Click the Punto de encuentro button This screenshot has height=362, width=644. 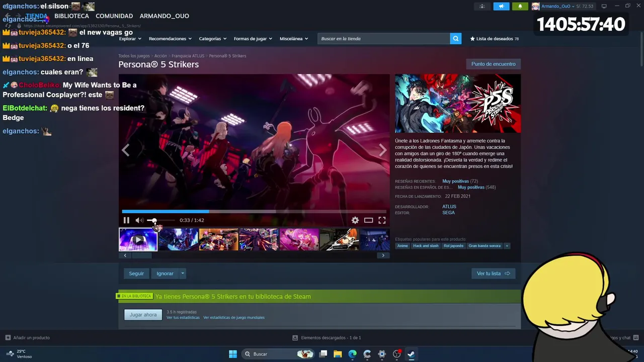pyautogui.click(x=494, y=64)
